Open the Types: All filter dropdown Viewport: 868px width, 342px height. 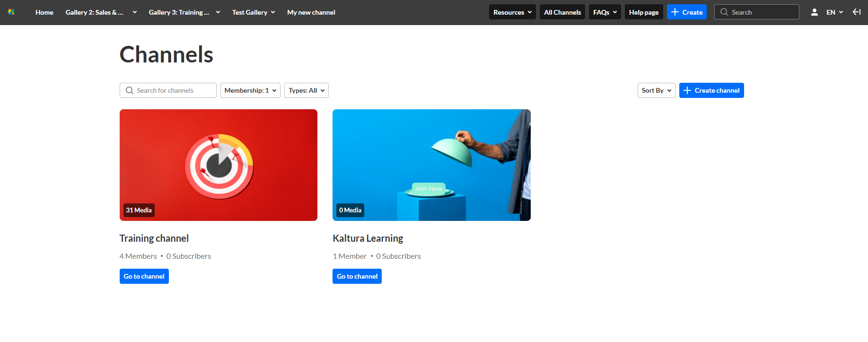coord(307,90)
